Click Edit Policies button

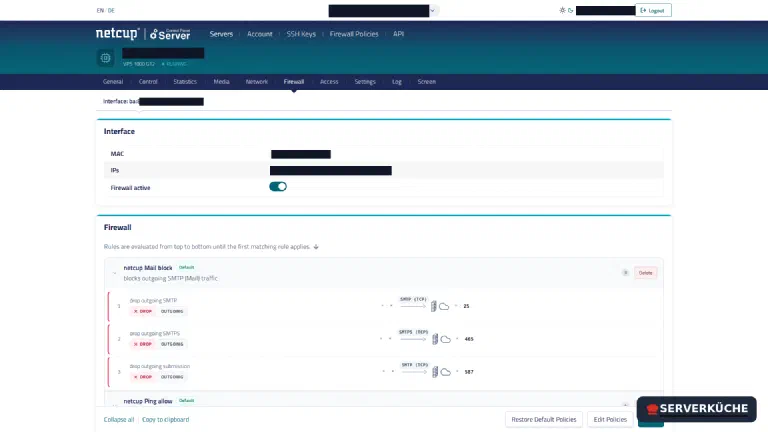[610, 419]
